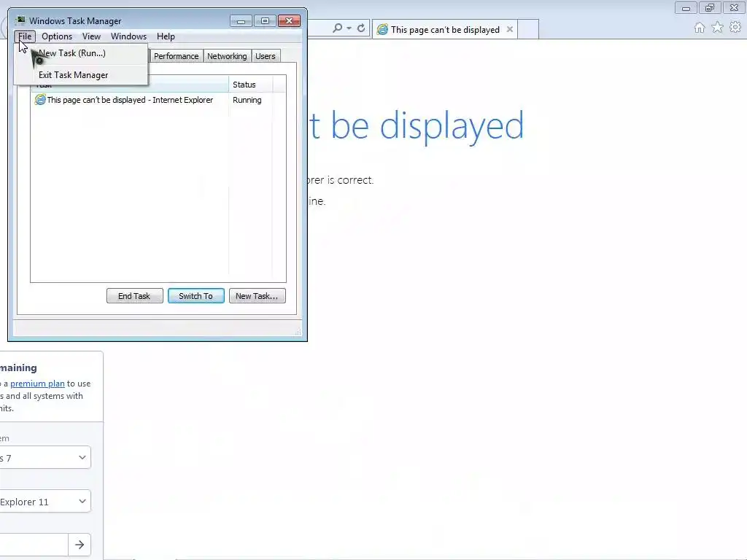Click the Status column header
The width and height of the screenshot is (747, 560).
[250, 85]
